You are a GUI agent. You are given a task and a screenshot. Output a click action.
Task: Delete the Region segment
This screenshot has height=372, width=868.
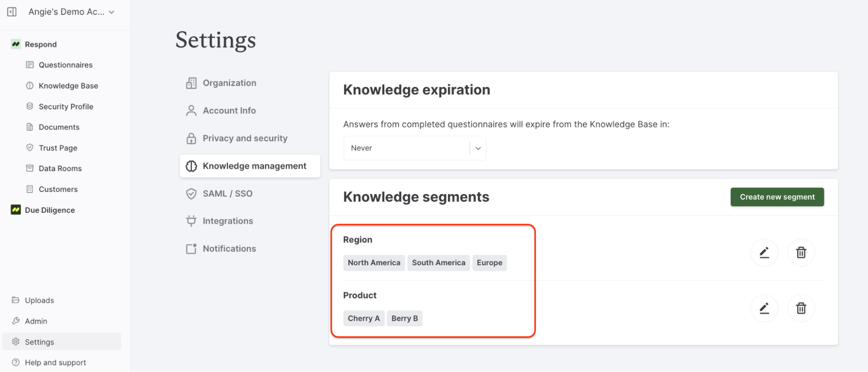click(801, 252)
